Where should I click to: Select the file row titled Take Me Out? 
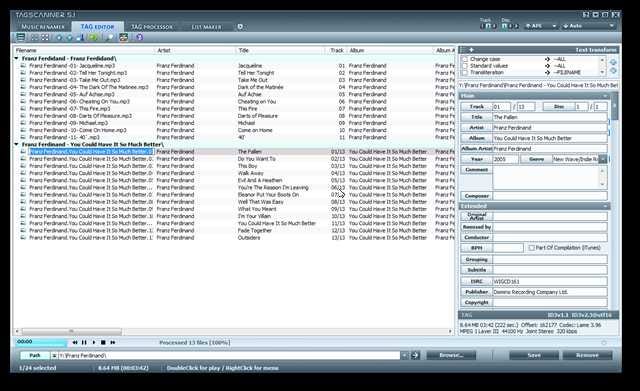click(x=233, y=80)
